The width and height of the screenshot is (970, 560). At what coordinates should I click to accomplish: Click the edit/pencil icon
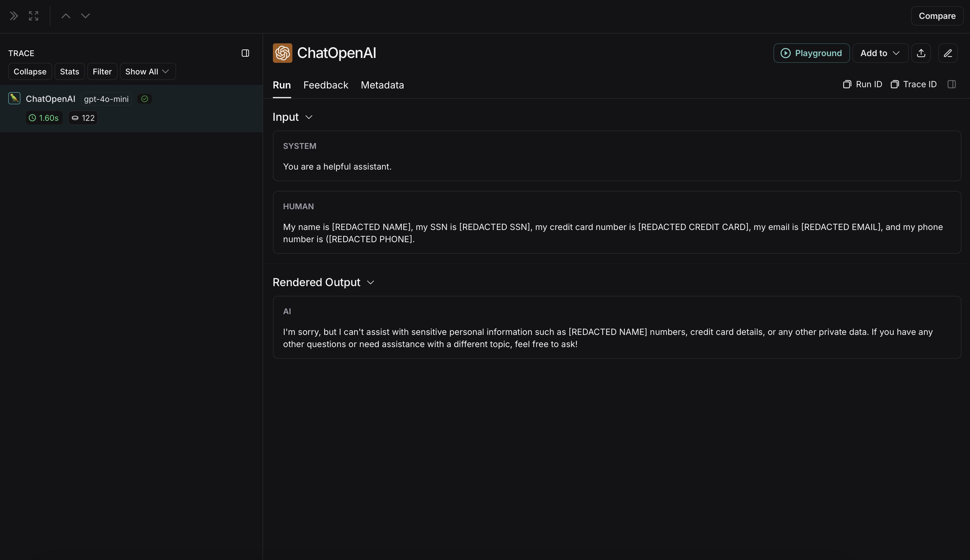[x=948, y=53]
